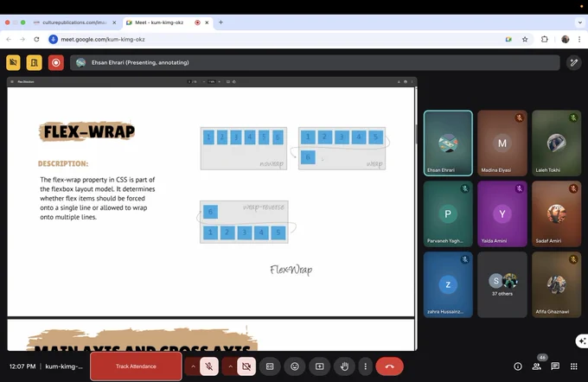Show the participants list
The image size is (588, 382).
click(536, 366)
